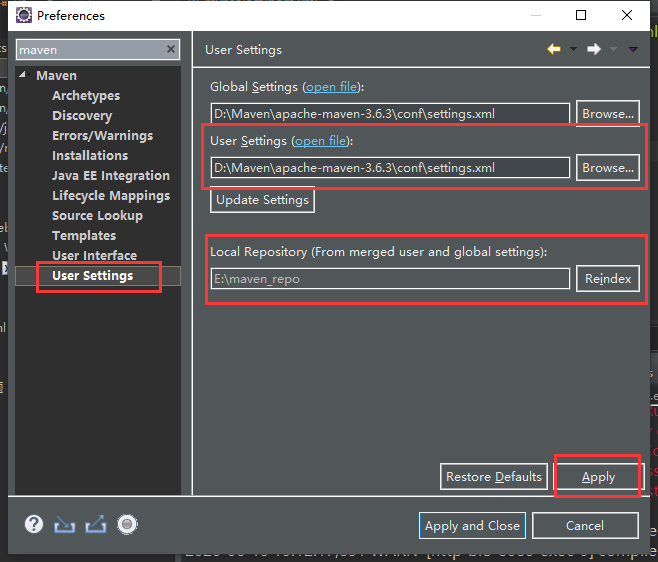Open the Installations preference page
Image resolution: width=658 pixels, height=562 pixels.
coord(90,155)
